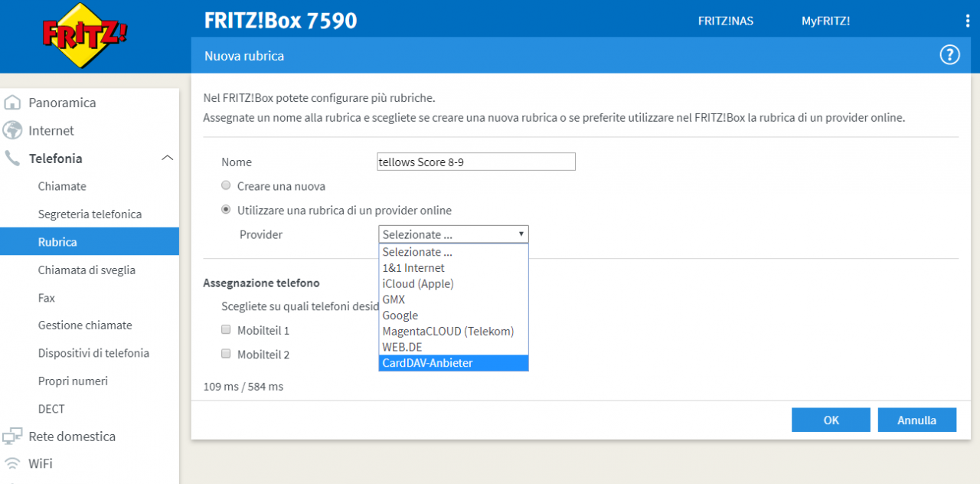The width and height of the screenshot is (980, 484).
Task: Open the three-dot options menu
Action: click(x=968, y=21)
